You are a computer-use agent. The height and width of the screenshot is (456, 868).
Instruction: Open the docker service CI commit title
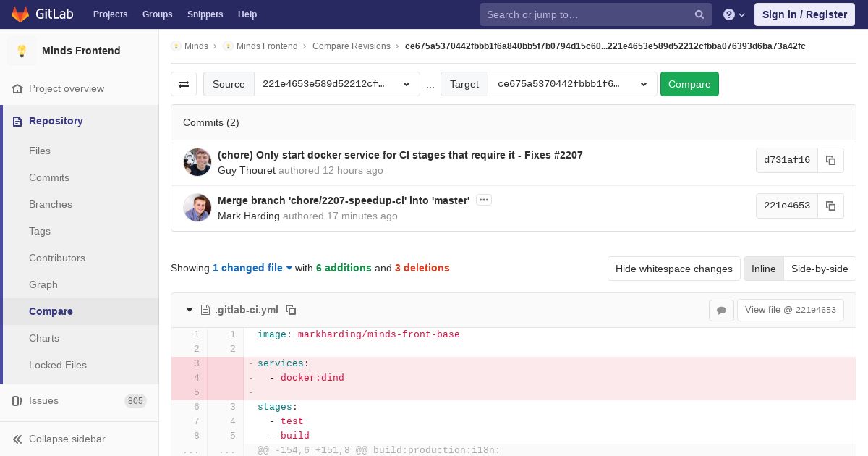point(400,155)
